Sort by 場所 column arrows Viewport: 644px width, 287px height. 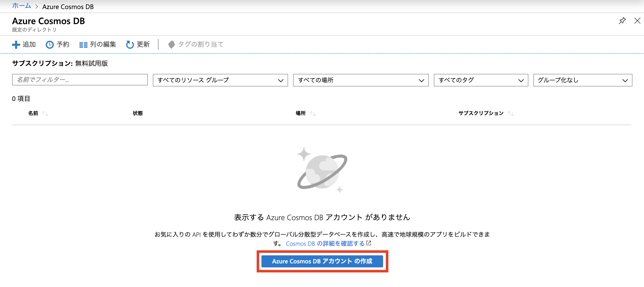(x=313, y=113)
